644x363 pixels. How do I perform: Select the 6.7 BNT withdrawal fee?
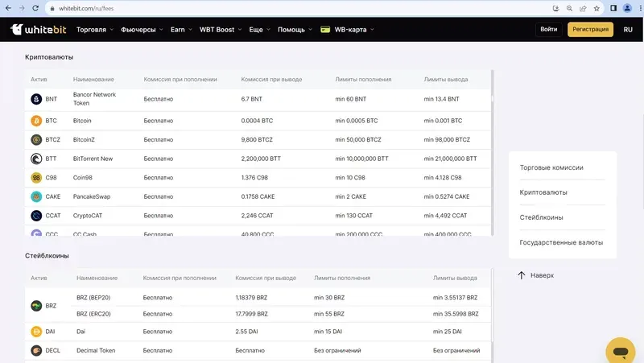(x=251, y=99)
